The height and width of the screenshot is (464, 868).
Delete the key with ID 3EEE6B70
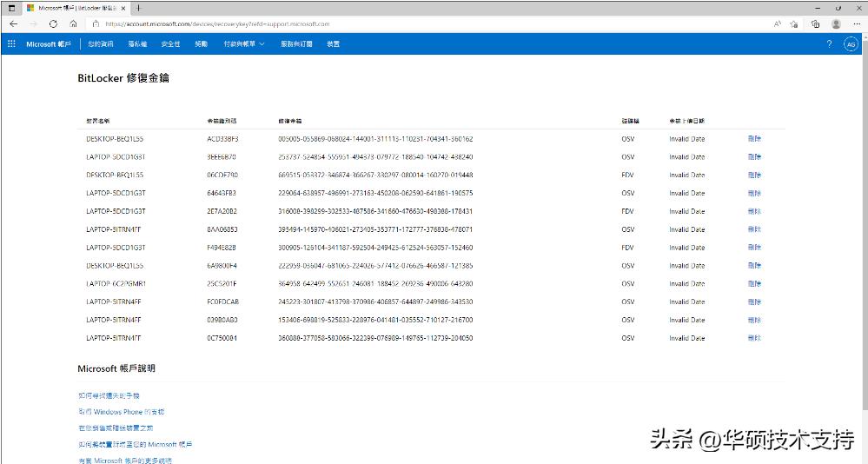[754, 156]
